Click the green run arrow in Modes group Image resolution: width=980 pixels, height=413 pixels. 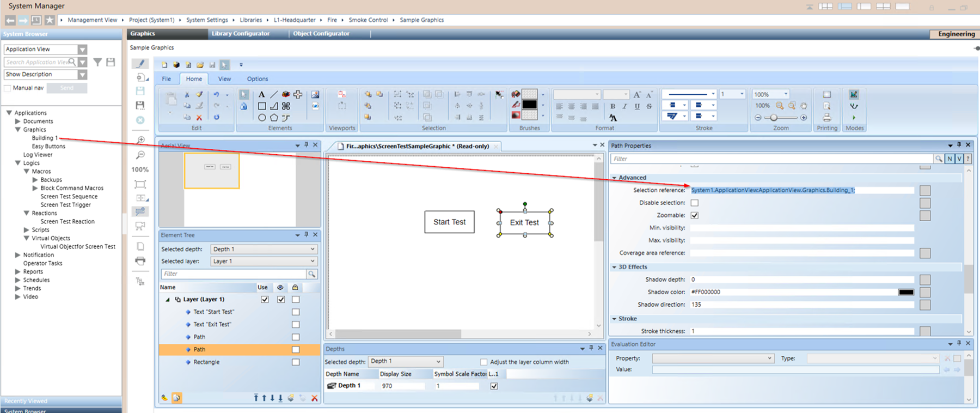[x=854, y=117]
